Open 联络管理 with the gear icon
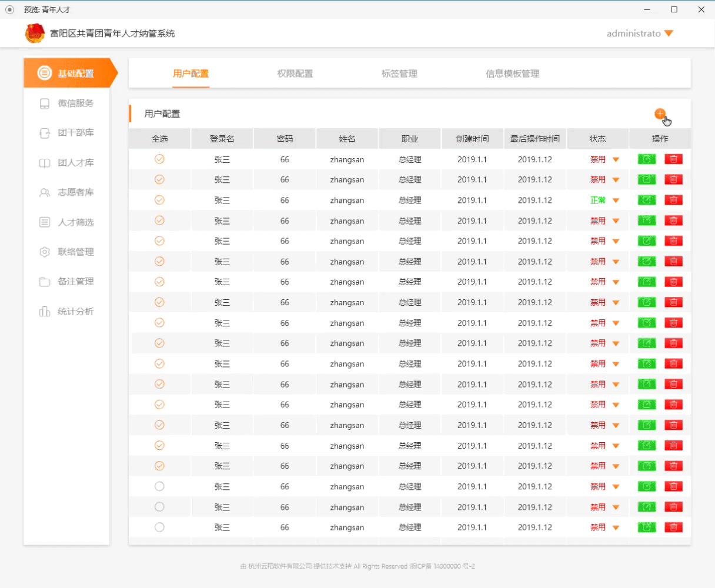715x588 pixels. click(66, 252)
